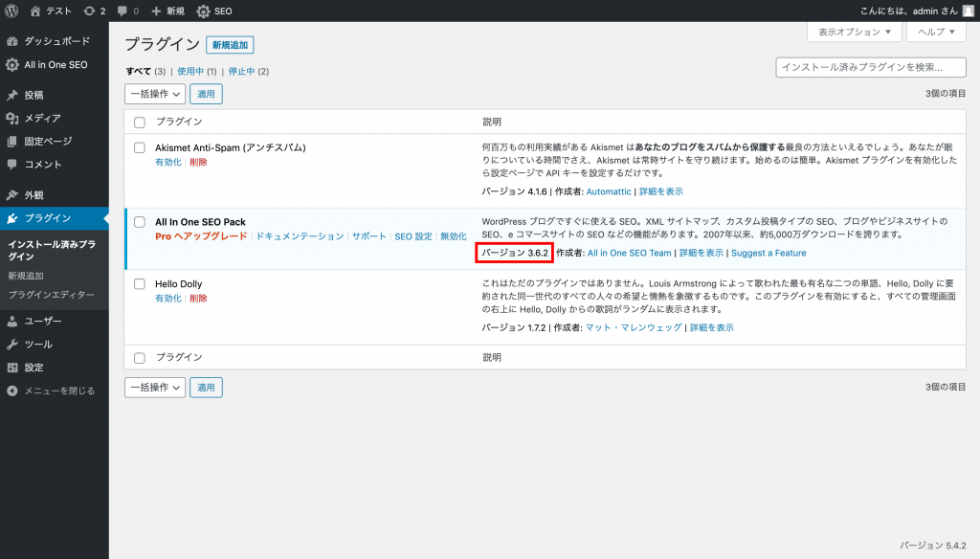
Task: Open the サポート link
Action: tap(368, 236)
